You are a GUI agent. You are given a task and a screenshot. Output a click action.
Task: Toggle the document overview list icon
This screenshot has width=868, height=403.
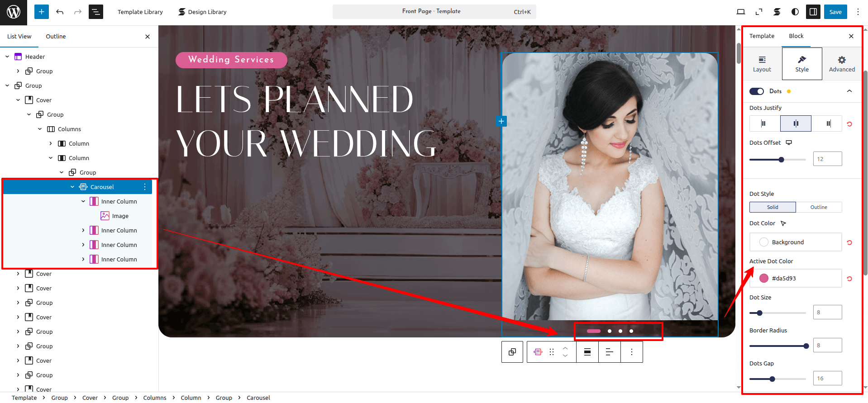click(96, 12)
